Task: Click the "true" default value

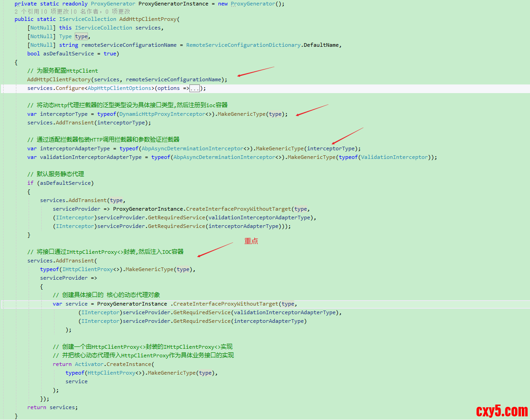Action: [x=110, y=54]
